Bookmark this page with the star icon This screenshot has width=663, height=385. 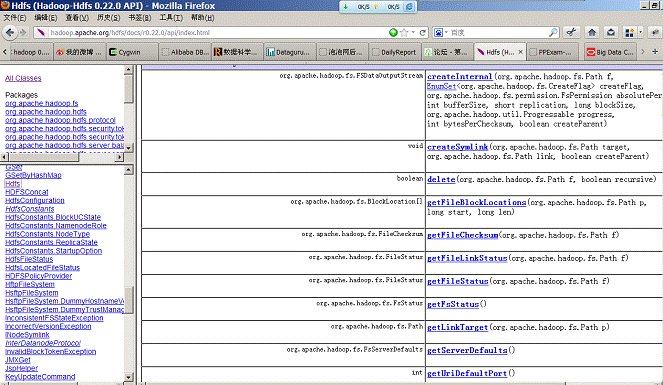[x=404, y=33]
